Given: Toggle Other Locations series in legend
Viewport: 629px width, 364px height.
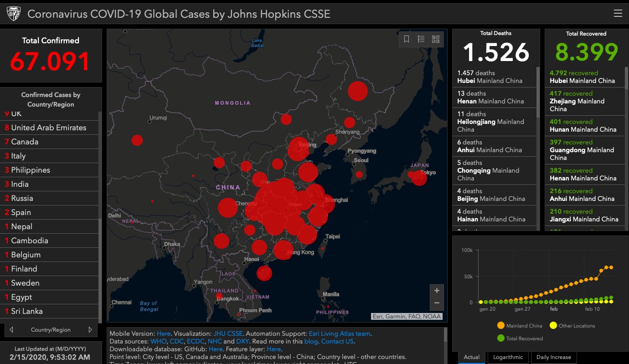Looking at the screenshot, I should (x=572, y=326).
